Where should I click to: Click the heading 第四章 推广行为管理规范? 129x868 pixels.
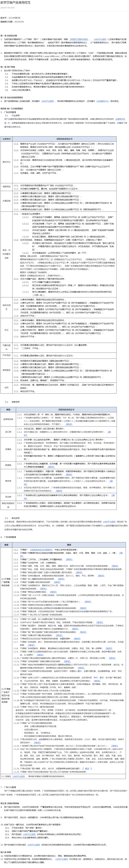pyautogui.click(x=12, y=109)
